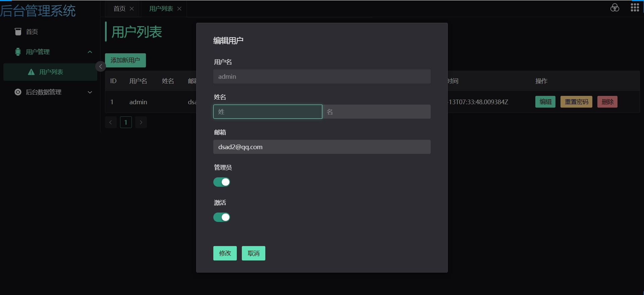Click the 后台数据管理 sidebar icon
Viewport: 644px width, 295px height.
pyautogui.click(x=18, y=92)
